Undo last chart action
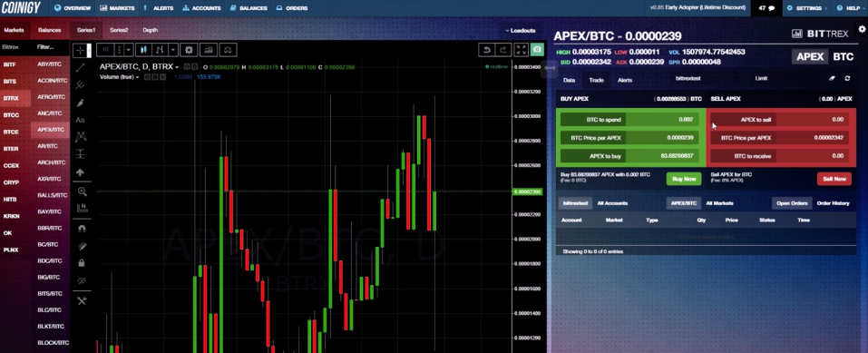This screenshot has height=353, width=868. coord(486,50)
